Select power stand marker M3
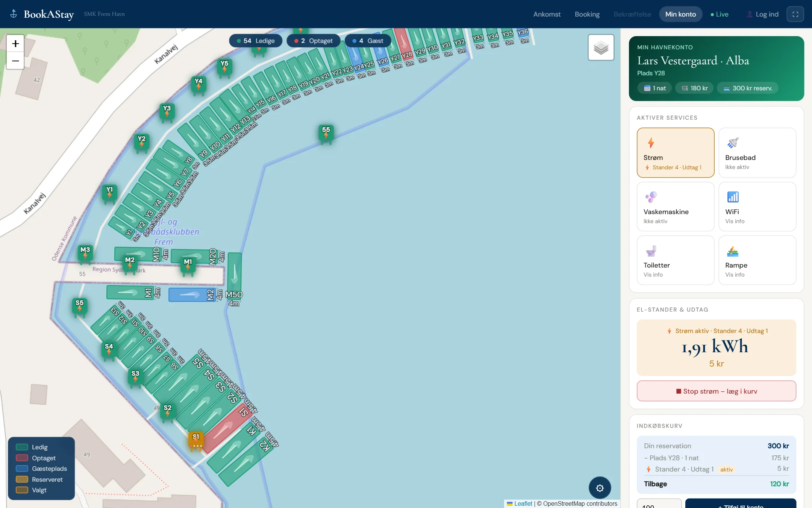Viewport: 812px width, 508px height. click(x=85, y=253)
